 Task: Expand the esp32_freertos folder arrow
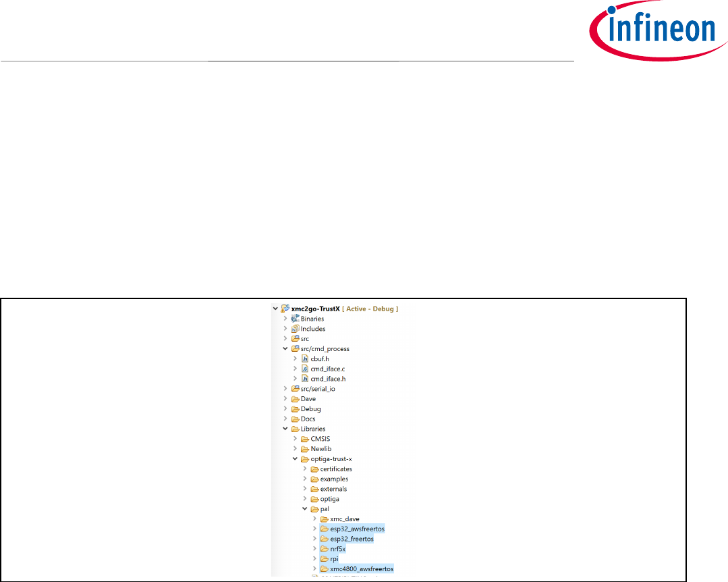(x=314, y=539)
